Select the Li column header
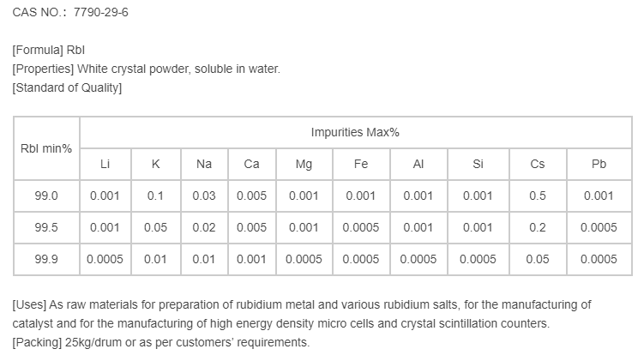This screenshot has width=644, height=361. point(105,164)
